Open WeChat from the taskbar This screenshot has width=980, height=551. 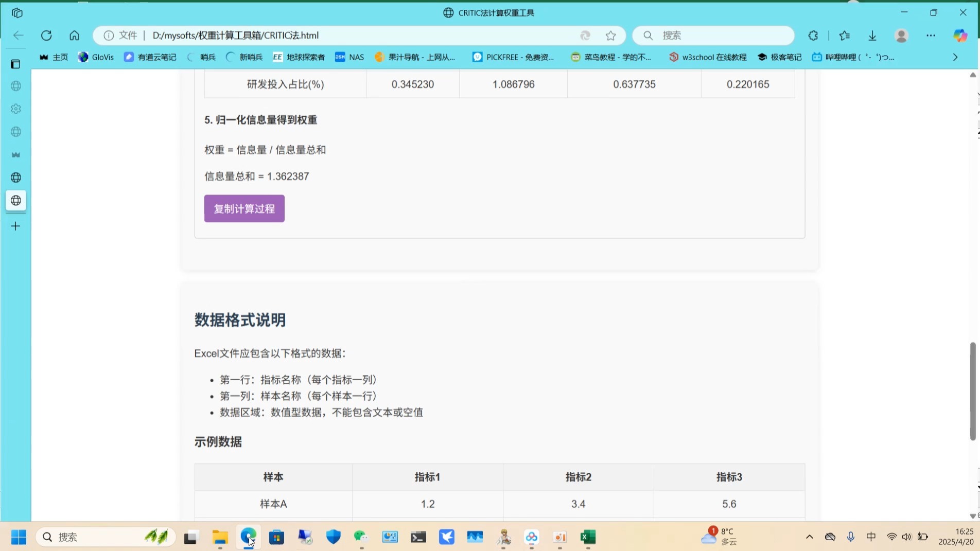[361, 537]
